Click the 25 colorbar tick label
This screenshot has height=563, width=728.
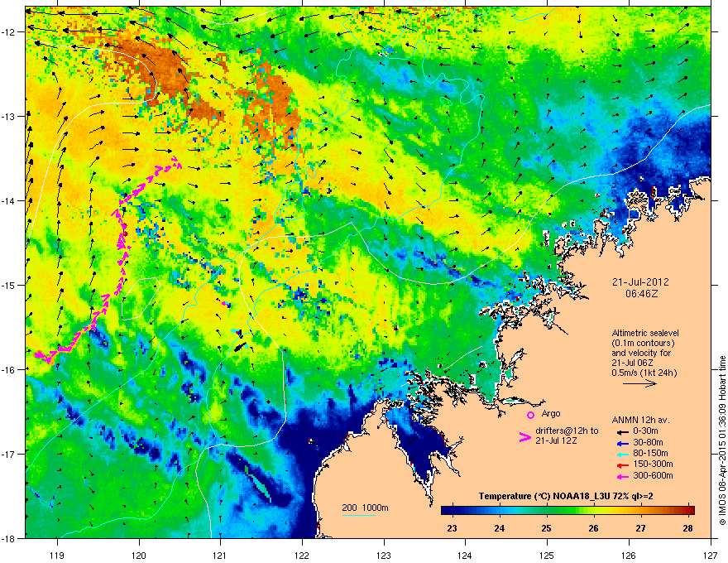pyautogui.click(x=547, y=528)
